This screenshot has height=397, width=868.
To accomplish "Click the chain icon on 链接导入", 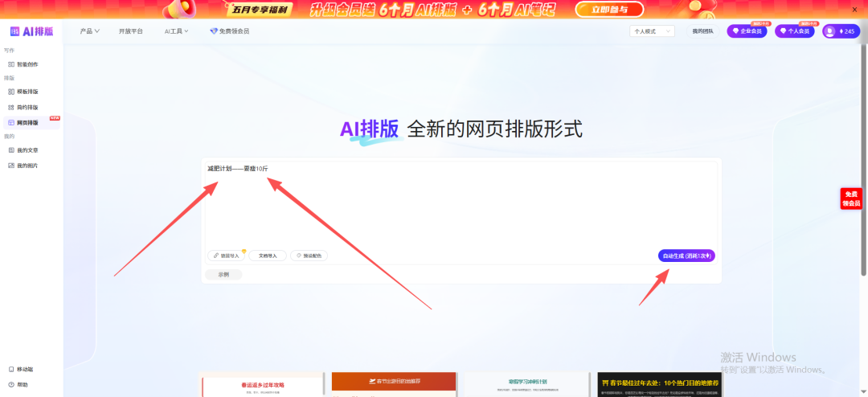I will (216, 256).
